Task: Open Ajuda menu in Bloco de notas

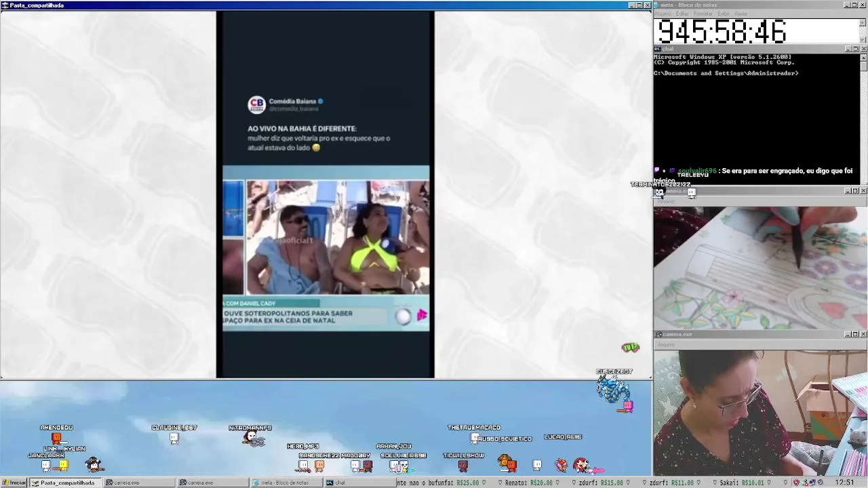Action: pos(741,14)
